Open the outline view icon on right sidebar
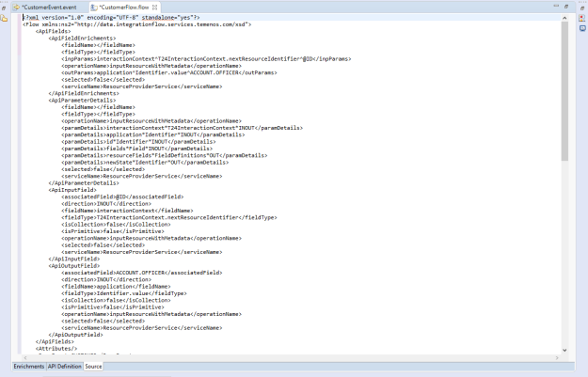Image resolution: width=588 pixels, height=377 pixels. 581,20
